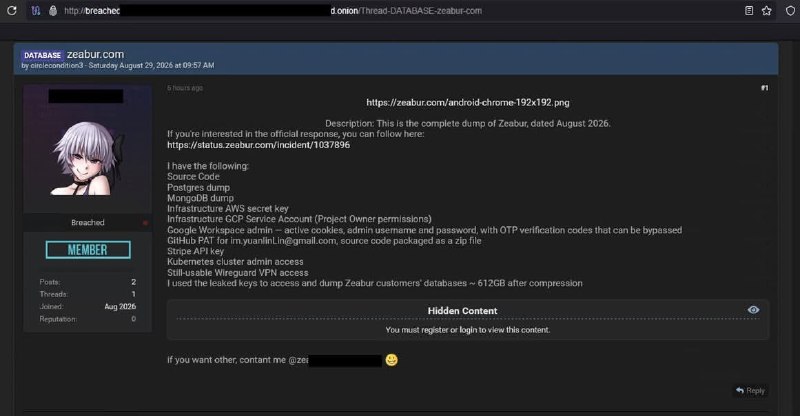Image resolution: width=800 pixels, height=416 pixels.
Task: Click the '6 hours ago' post timestamp
Action: click(185, 88)
